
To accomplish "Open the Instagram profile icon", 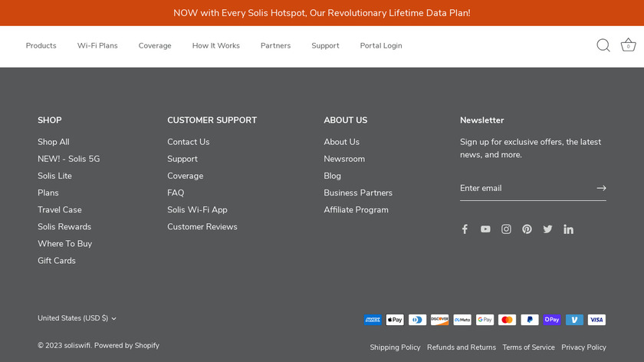I will pyautogui.click(x=506, y=229).
